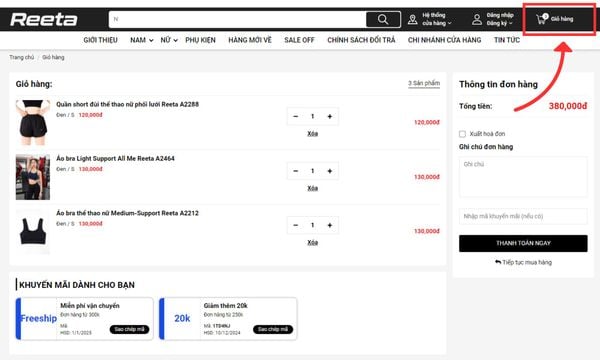Viewport: 600px width, 360px height.
Task: Copy the Freeship promo code
Action: 129,329
